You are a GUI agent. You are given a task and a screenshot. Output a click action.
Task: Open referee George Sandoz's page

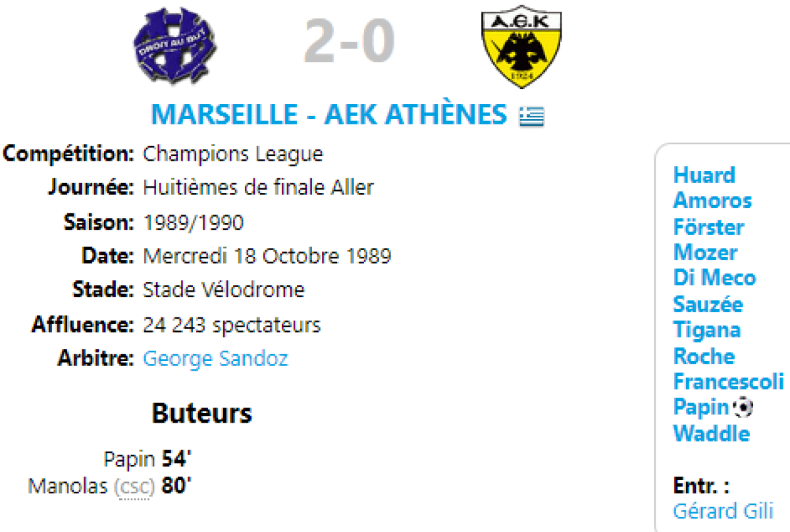coord(215,359)
